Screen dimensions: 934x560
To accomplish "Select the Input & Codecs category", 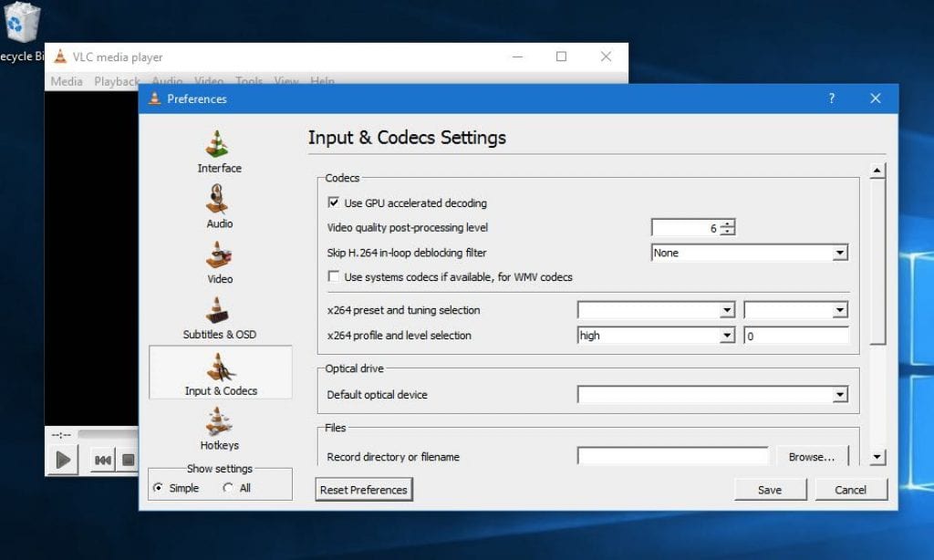I will pyautogui.click(x=219, y=376).
